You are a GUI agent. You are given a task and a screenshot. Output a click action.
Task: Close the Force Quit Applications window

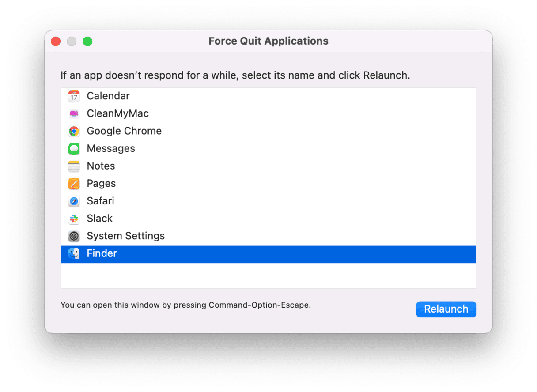click(56, 41)
